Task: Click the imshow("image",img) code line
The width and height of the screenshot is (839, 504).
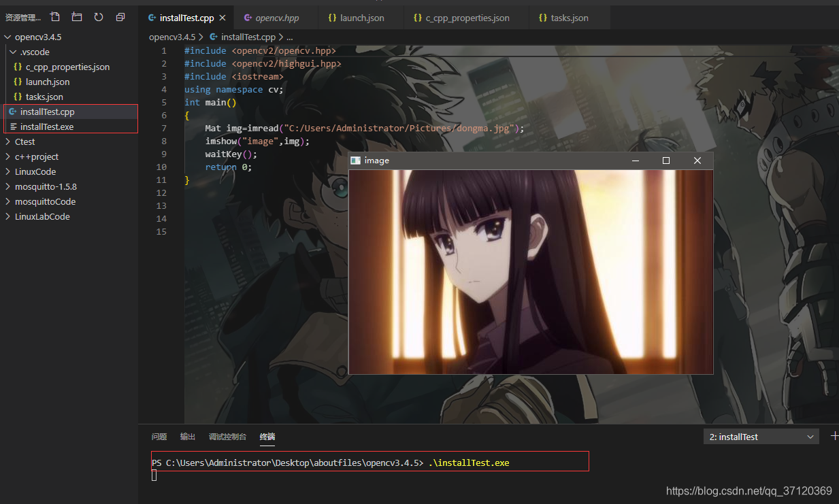Action: 257,141
